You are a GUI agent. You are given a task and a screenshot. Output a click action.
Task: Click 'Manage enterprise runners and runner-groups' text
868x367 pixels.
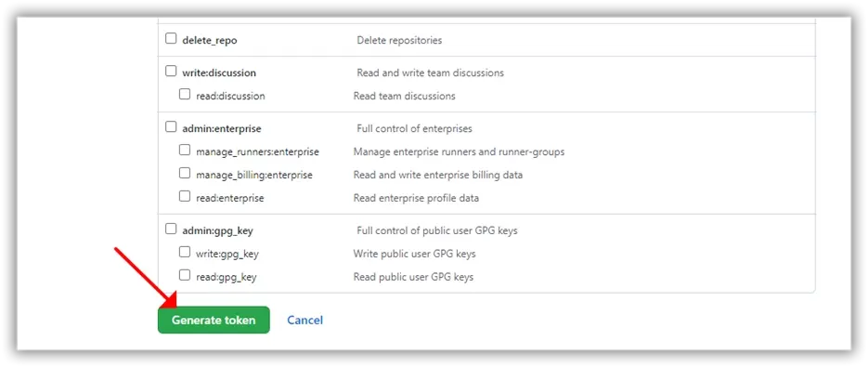tap(459, 151)
